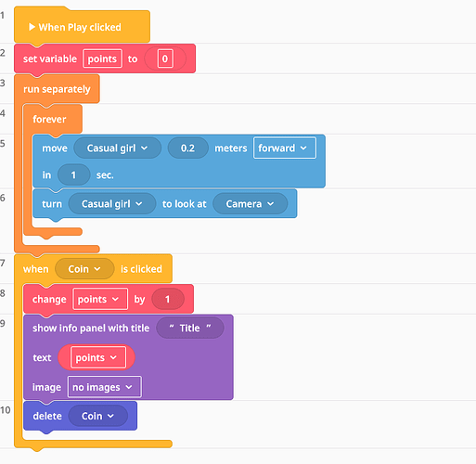Select the points variable field in set variable
Viewport: 476px width, 464px height.
click(x=102, y=58)
